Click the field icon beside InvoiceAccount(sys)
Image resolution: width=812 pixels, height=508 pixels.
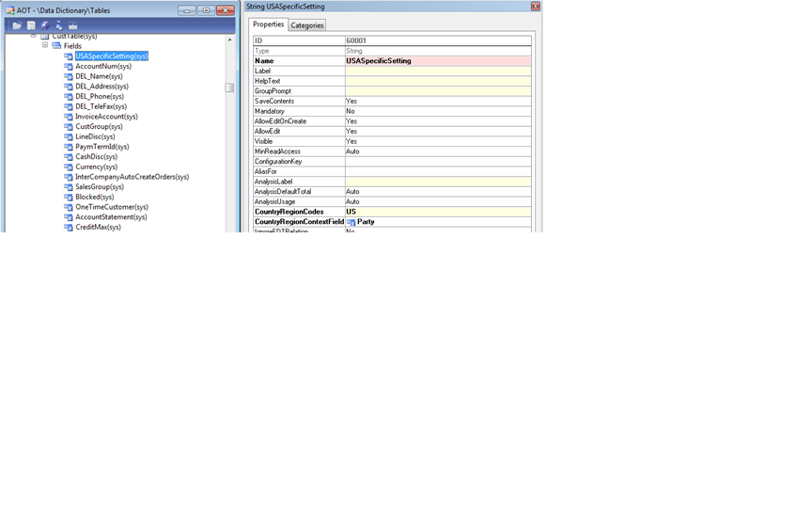coord(69,117)
